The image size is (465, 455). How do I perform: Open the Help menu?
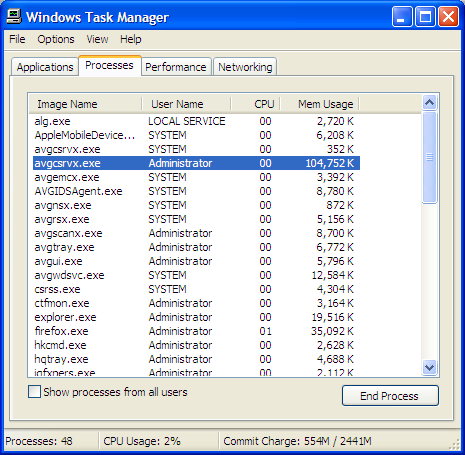[131, 39]
